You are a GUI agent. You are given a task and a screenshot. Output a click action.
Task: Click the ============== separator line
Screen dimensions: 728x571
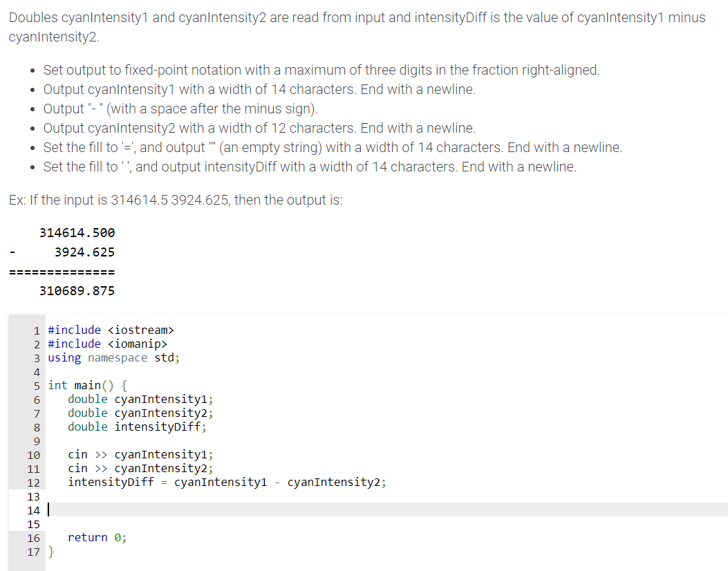(61, 271)
